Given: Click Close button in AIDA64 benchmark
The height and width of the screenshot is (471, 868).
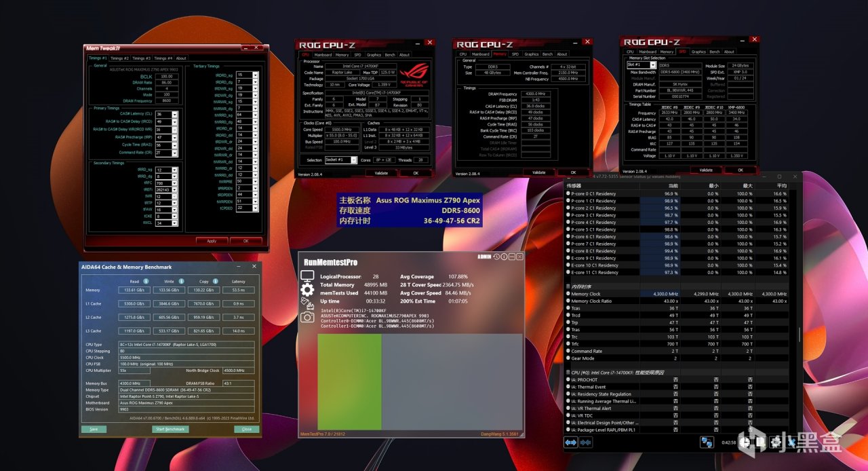Looking at the screenshot, I should click(x=247, y=429).
